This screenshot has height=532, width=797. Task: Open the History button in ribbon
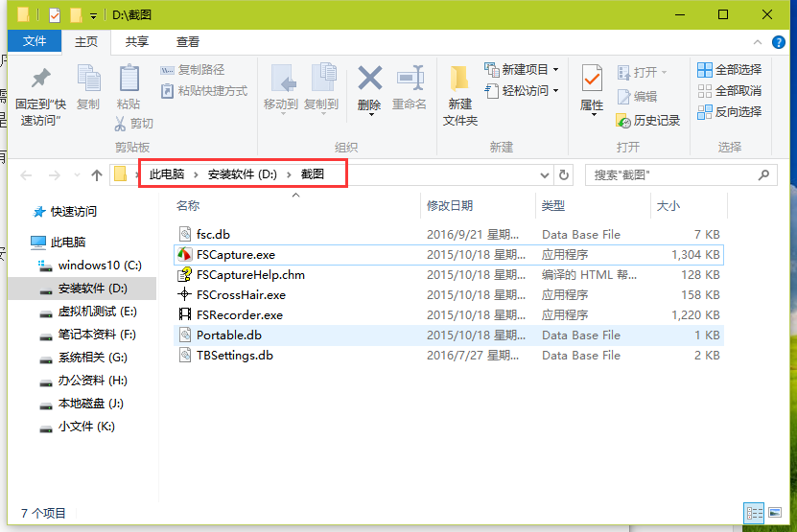pos(648,120)
